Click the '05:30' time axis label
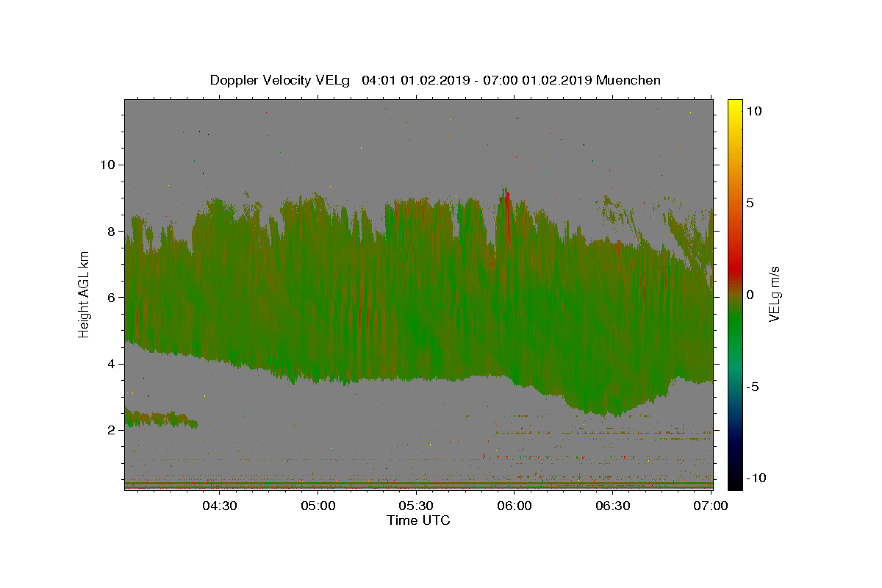 416,506
